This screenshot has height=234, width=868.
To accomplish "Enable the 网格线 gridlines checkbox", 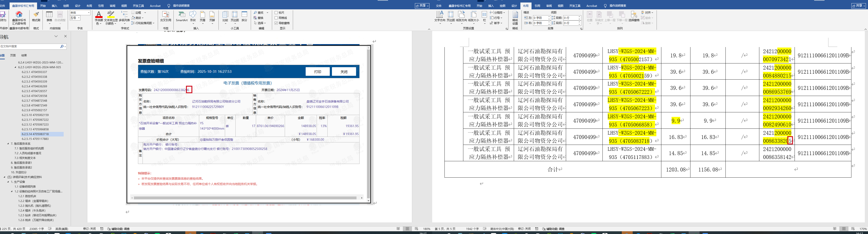I will [x=276, y=18].
